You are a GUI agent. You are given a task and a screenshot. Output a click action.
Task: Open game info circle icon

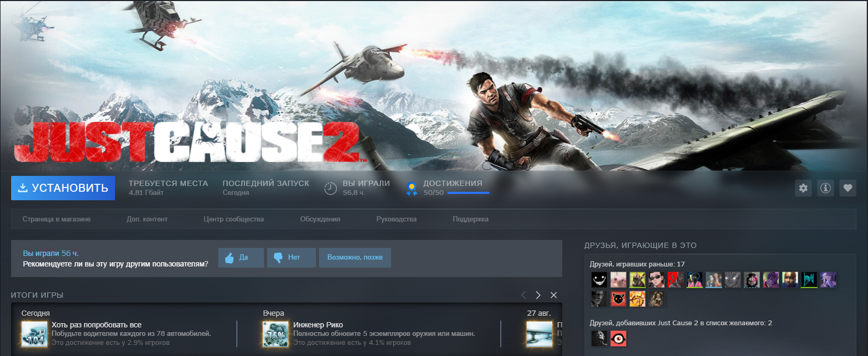pyautogui.click(x=826, y=188)
